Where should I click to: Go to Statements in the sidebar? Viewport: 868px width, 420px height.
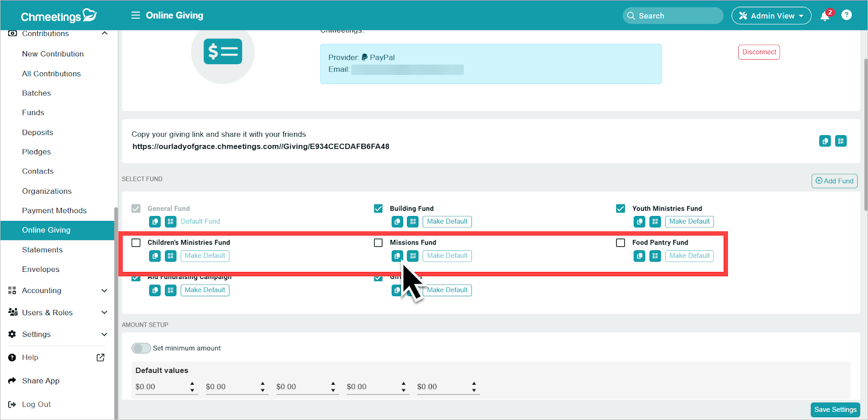click(x=42, y=250)
